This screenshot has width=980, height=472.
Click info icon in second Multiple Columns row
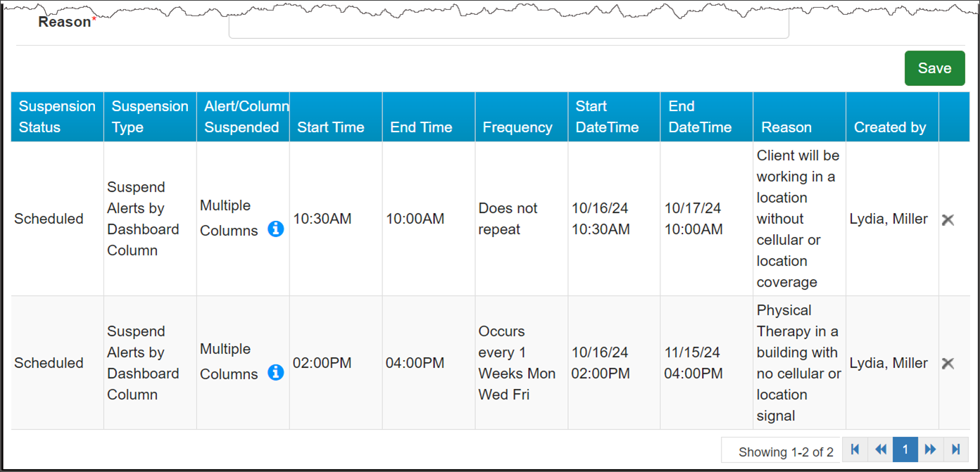click(x=276, y=373)
